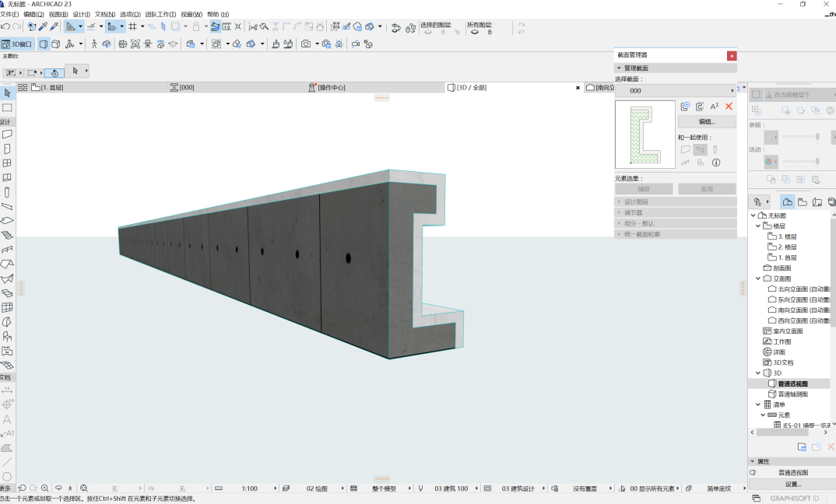Choose the Text tool in the toolbox
Viewport: 836px width, 504px height.
pos(7,419)
